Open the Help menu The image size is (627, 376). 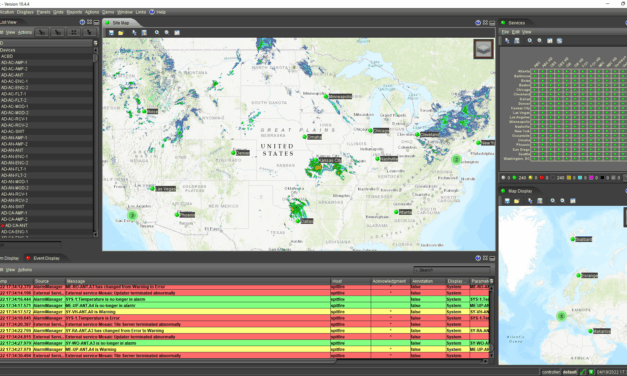tap(158, 12)
